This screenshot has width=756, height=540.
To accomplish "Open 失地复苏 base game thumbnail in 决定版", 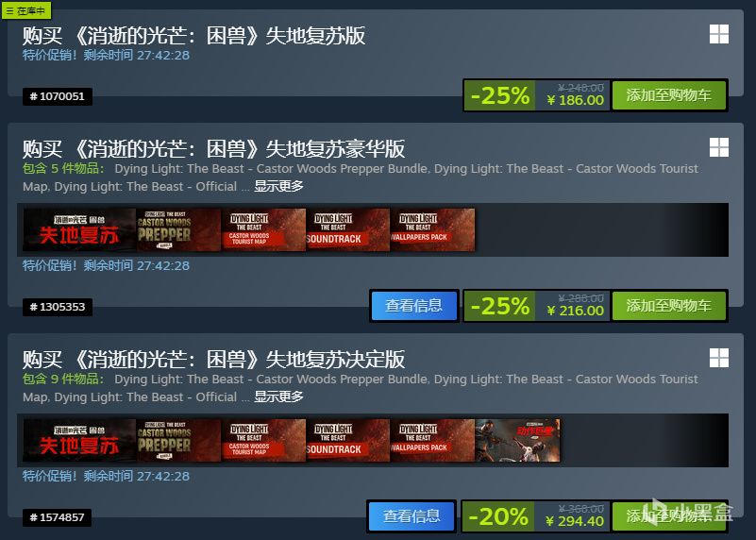I will 79,440.
